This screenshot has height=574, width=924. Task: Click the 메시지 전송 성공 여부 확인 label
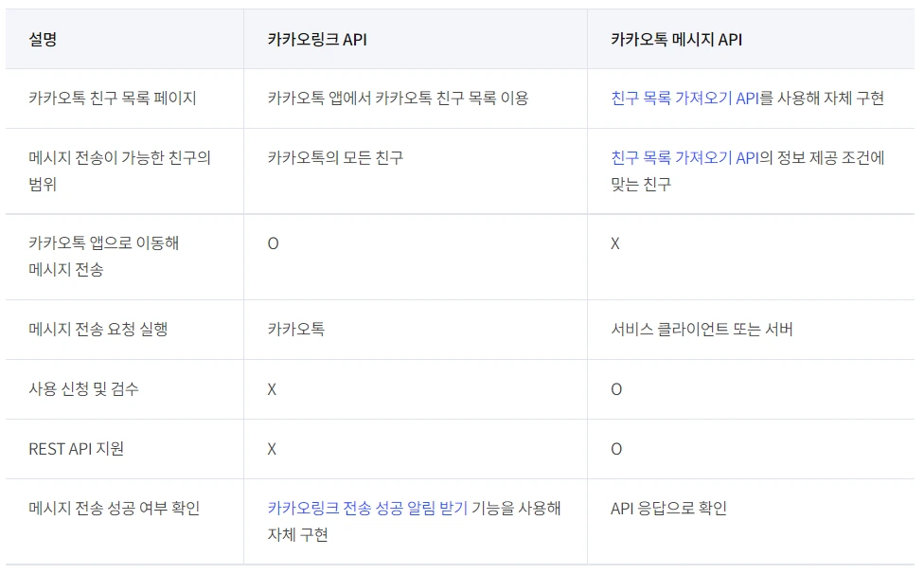[115, 508]
